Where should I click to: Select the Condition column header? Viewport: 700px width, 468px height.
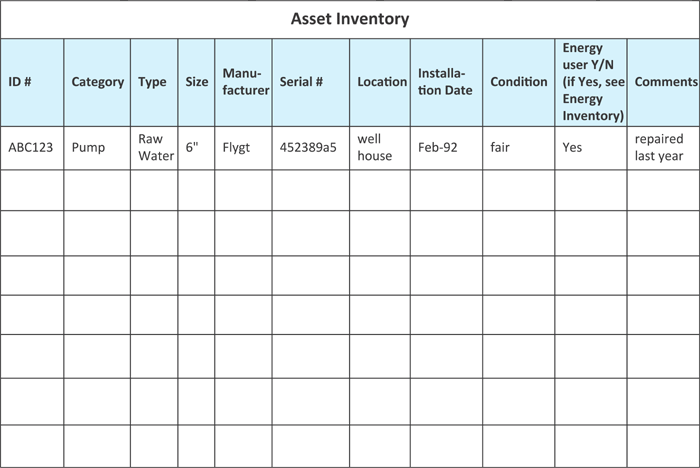(x=519, y=82)
